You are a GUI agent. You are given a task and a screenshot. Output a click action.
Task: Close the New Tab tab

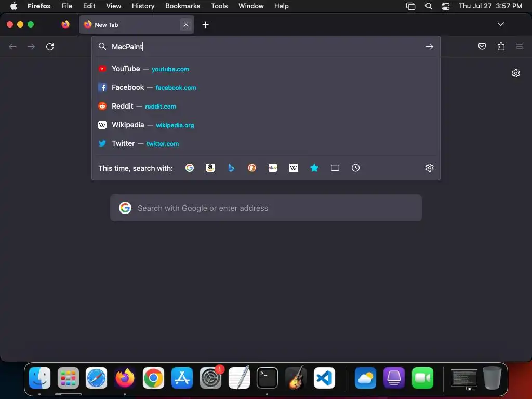186,24
